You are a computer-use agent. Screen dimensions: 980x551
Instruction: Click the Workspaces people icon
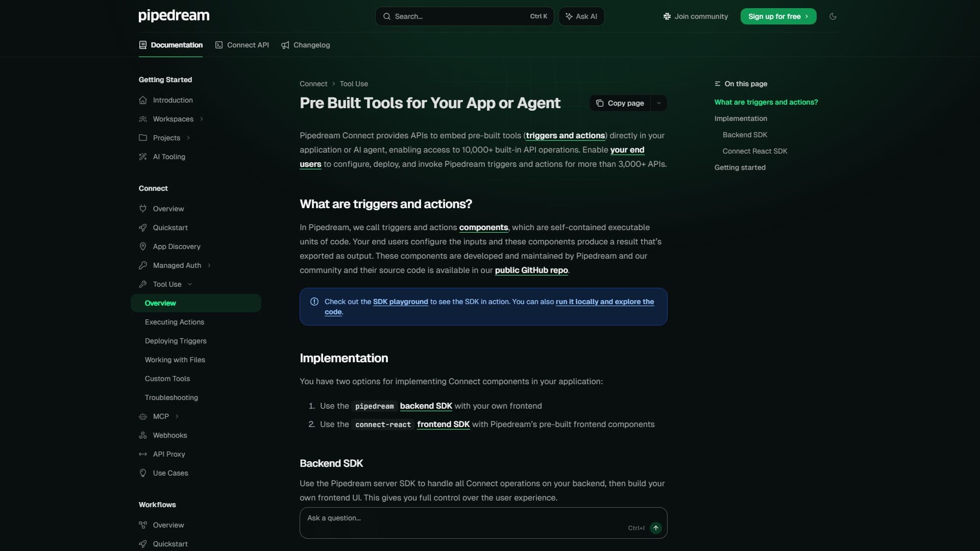(x=143, y=119)
